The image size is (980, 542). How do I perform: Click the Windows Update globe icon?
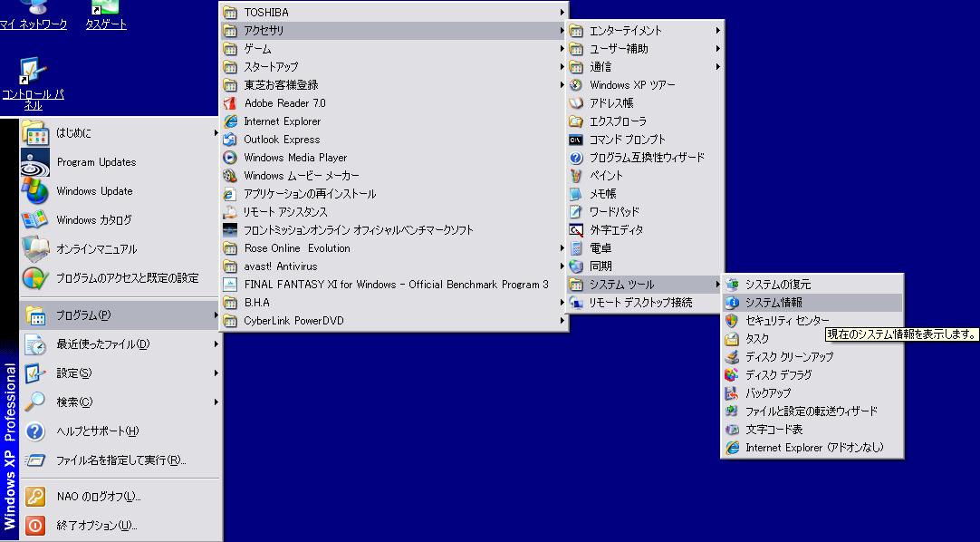pyautogui.click(x=35, y=190)
